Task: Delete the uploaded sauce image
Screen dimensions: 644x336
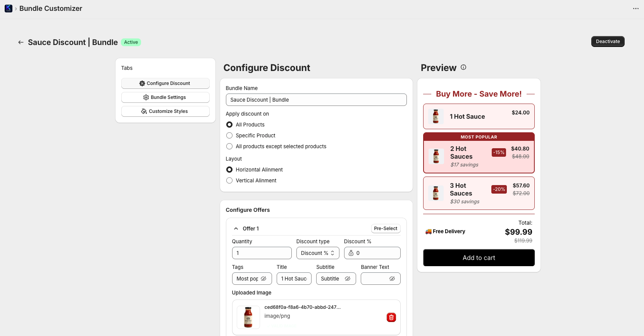Action: (x=391, y=317)
